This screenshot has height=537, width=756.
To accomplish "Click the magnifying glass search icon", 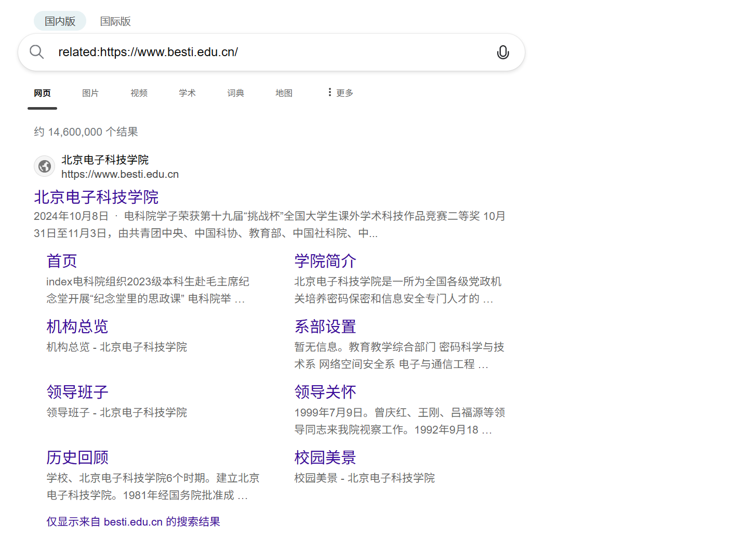I will pyautogui.click(x=36, y=52).
